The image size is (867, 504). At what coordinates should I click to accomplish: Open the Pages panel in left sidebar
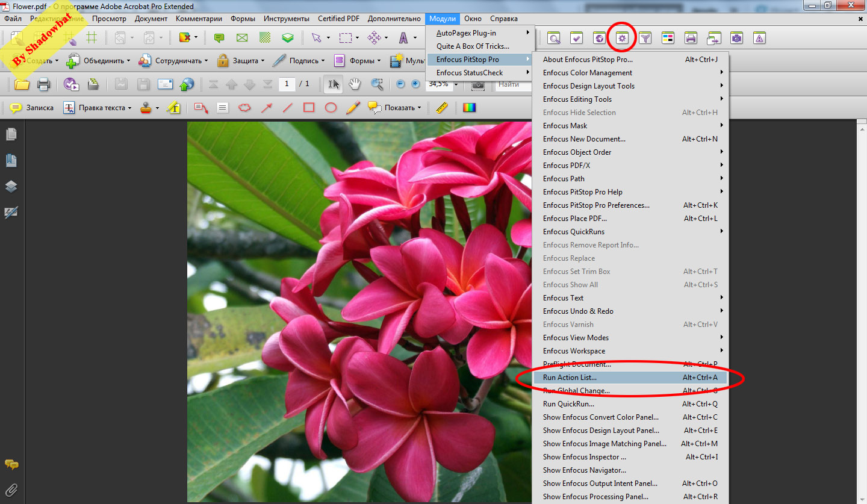click(11, 134)
